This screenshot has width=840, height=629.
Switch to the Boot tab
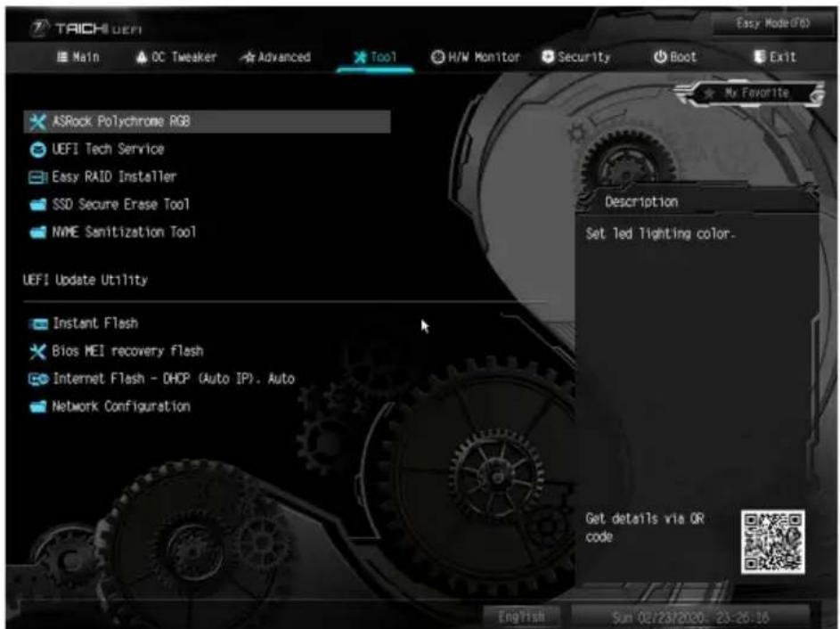(x=675, y=57)
